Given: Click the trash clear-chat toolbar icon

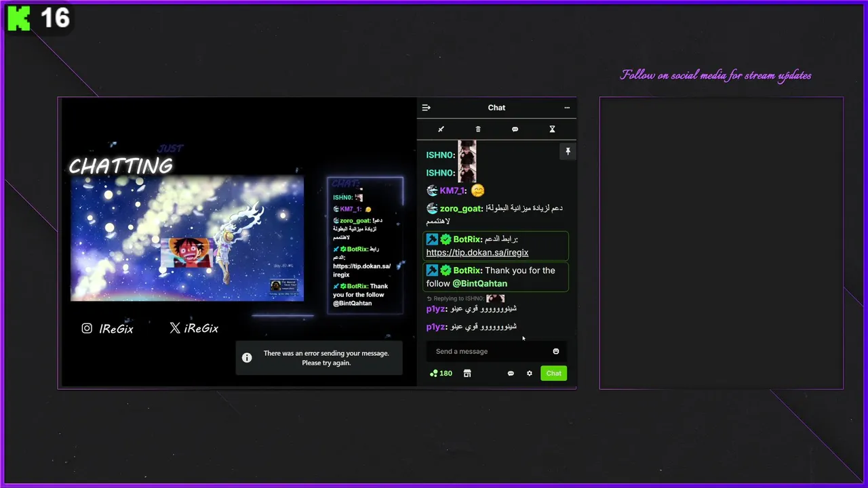Looking at the screenshot, I should (x=478, y=129).
